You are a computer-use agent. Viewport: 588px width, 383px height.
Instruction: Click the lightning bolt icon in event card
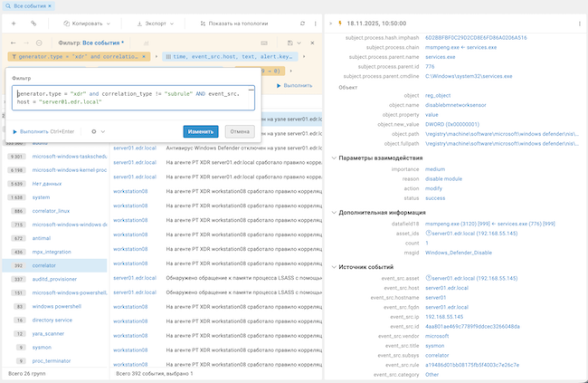[340, 24]
